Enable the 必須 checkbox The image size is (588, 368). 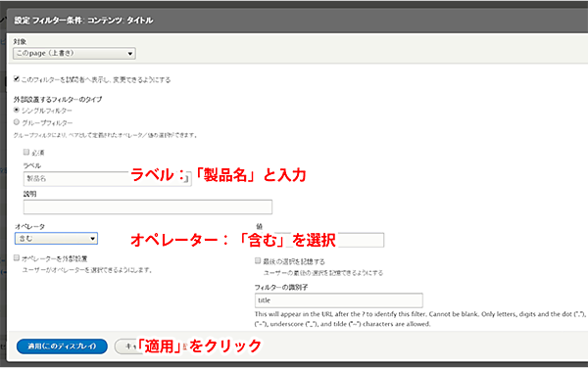[x=26, y=152]
